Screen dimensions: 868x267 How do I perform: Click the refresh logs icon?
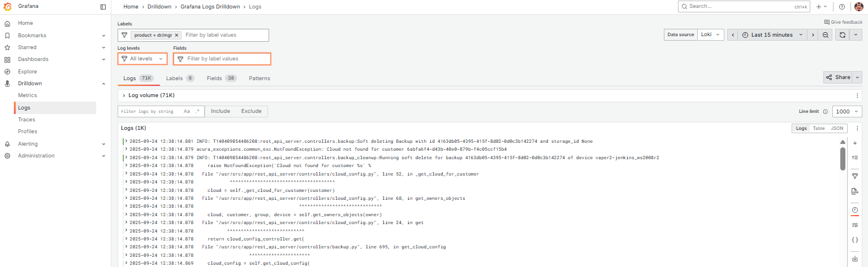click(842, 35)
